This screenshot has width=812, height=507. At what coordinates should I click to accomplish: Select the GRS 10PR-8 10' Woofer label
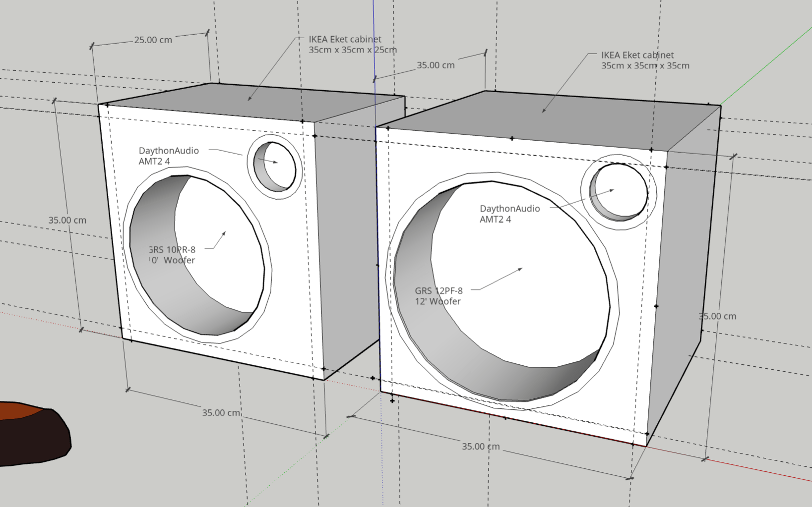(x=172, y=255)
